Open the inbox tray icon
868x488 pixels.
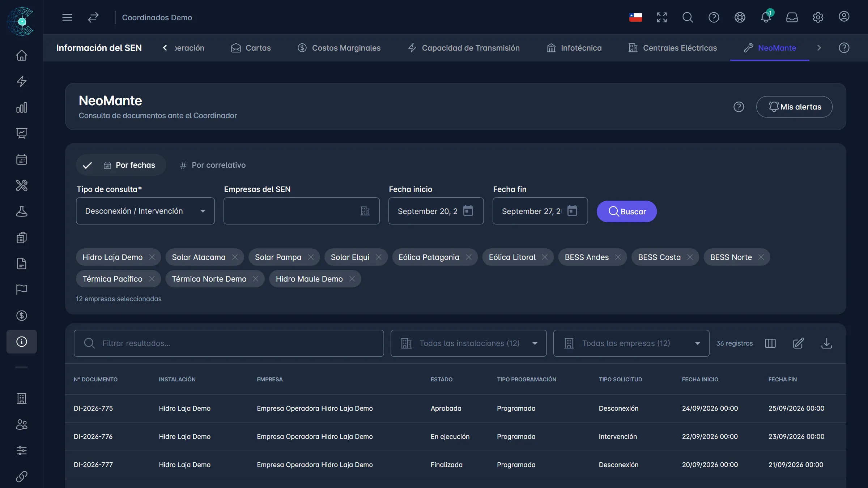(x=792, y=17)
